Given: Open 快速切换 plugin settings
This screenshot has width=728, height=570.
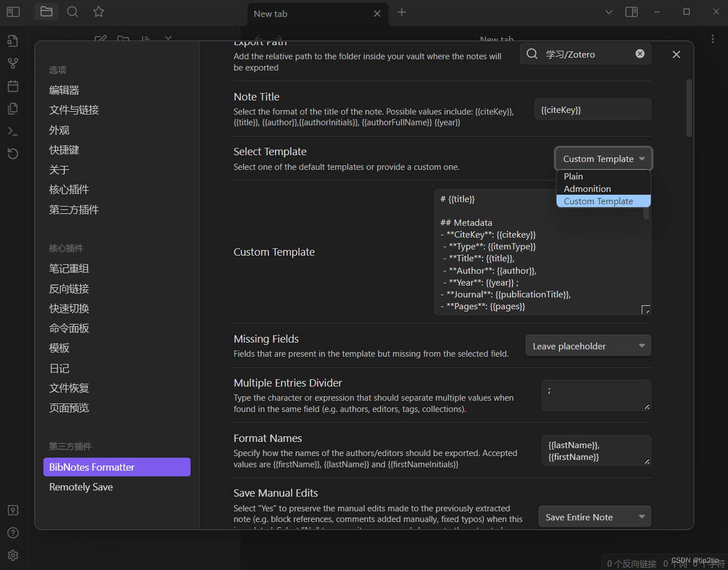Looking at the screenshot, I should [x=69, y=309].
